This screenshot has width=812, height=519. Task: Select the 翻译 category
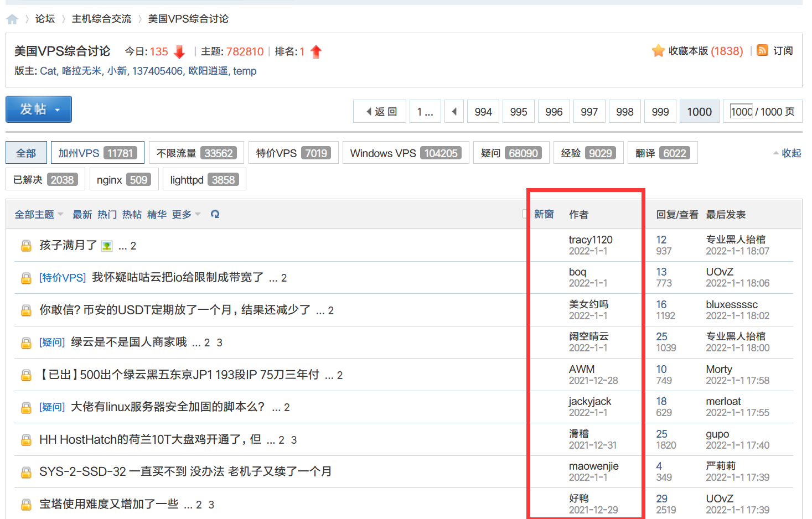663,153
